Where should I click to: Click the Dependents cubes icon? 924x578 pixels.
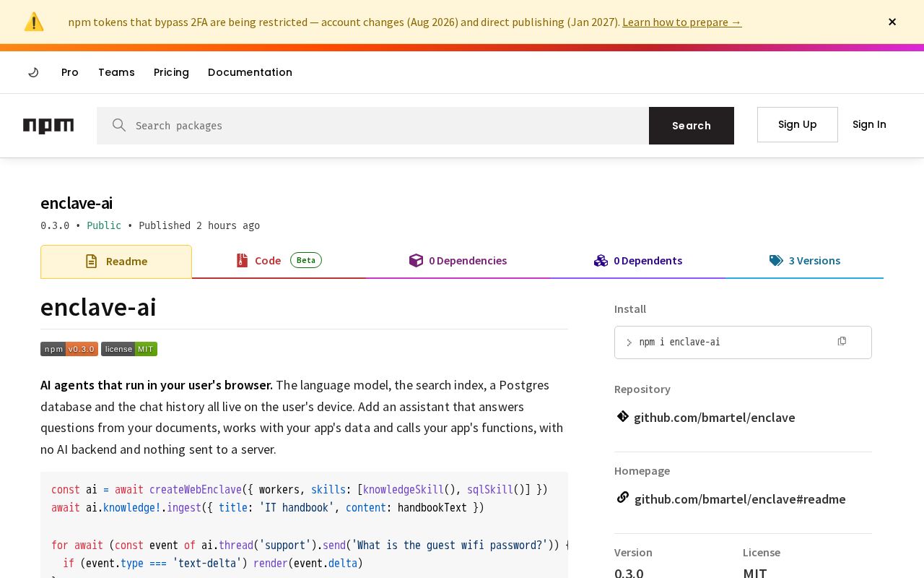point(601,260)
